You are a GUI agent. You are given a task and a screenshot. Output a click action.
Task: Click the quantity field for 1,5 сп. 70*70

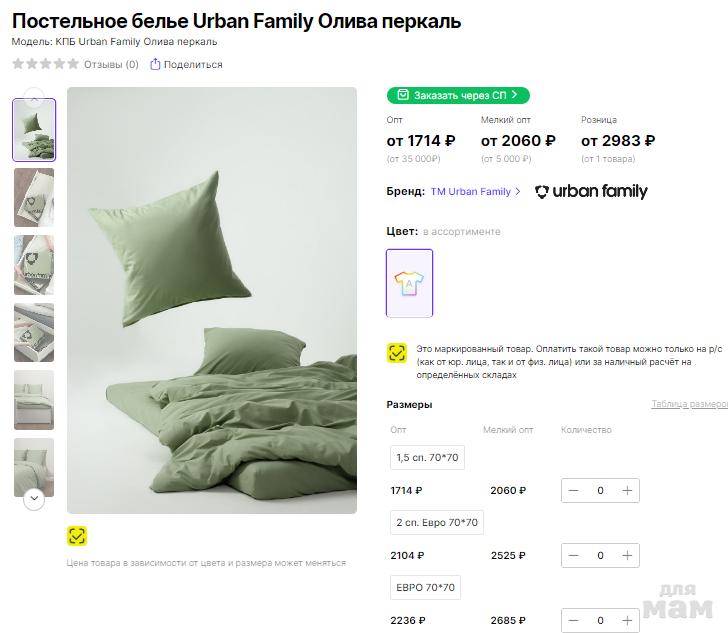pyautogui.click(x=600, y=491)
